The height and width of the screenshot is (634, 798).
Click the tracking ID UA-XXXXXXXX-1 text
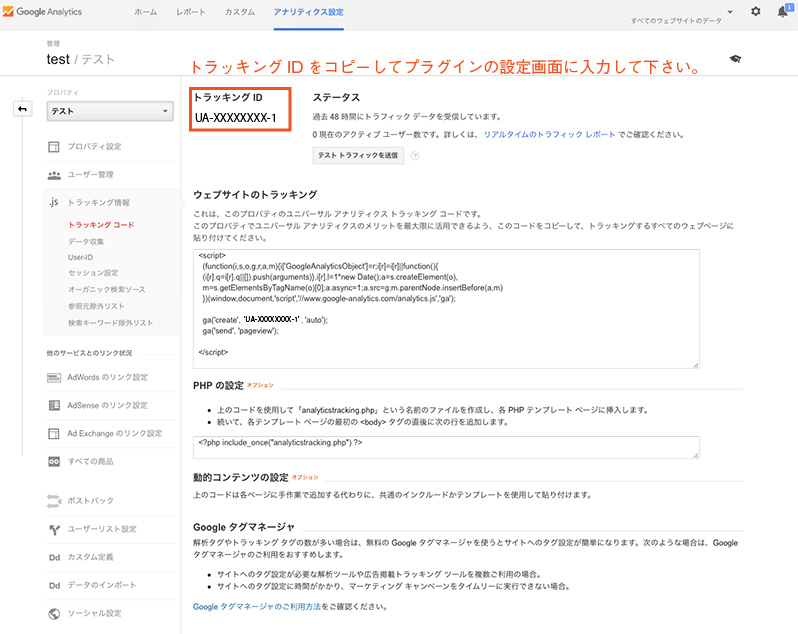(236, 118)
